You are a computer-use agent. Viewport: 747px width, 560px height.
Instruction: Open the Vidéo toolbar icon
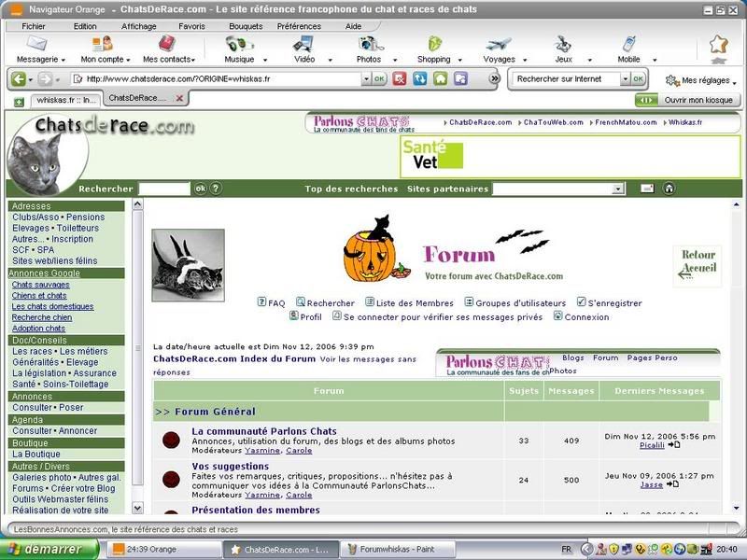pos(303,44)
